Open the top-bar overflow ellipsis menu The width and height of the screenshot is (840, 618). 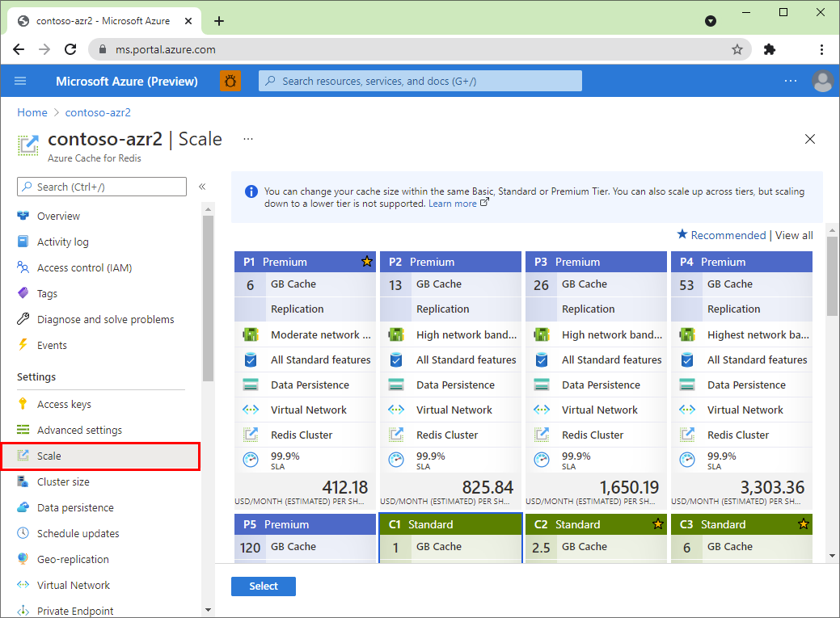coord(790,81)
